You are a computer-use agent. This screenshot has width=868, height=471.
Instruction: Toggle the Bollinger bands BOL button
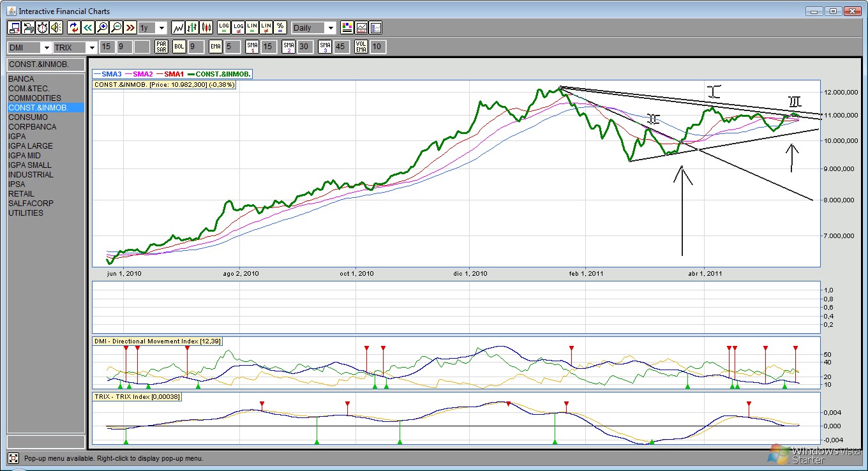tap(179, 47)
